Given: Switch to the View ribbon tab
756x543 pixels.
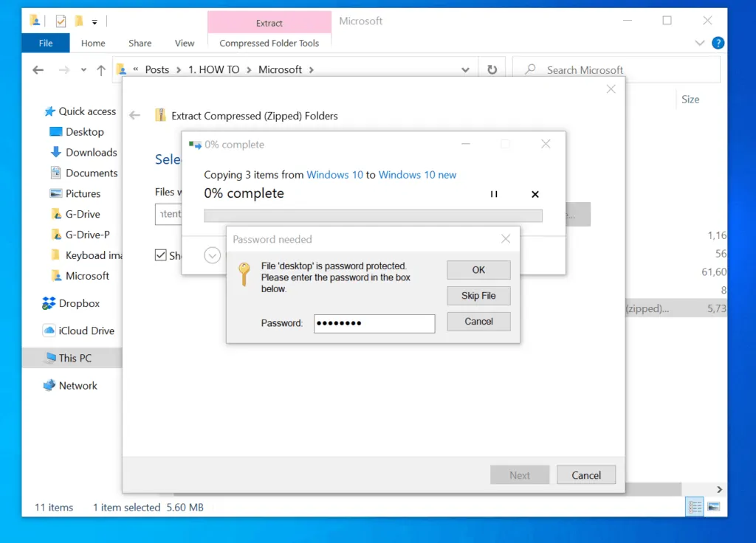Looking at the screenshot, I should 185,44.
